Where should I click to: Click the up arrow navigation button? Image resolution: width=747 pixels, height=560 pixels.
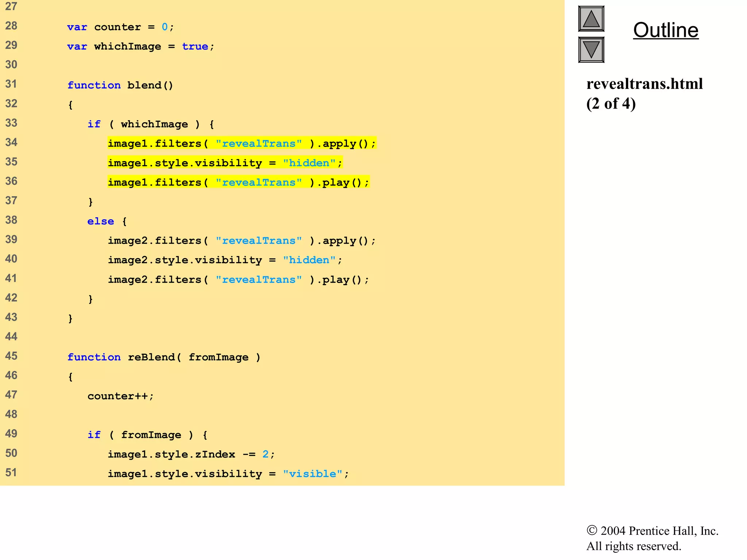tap(591, 19)
